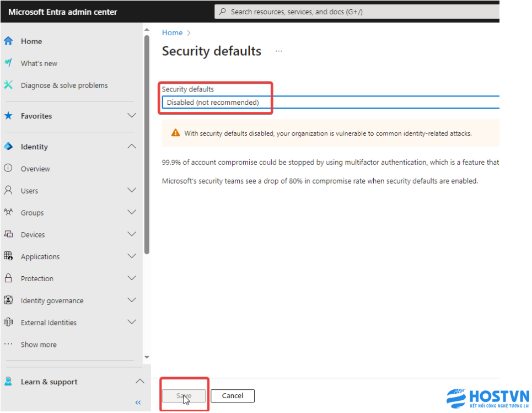This screenshot has height=413, width=532.
Task: Click the Overview info icon
Action: 8,168
